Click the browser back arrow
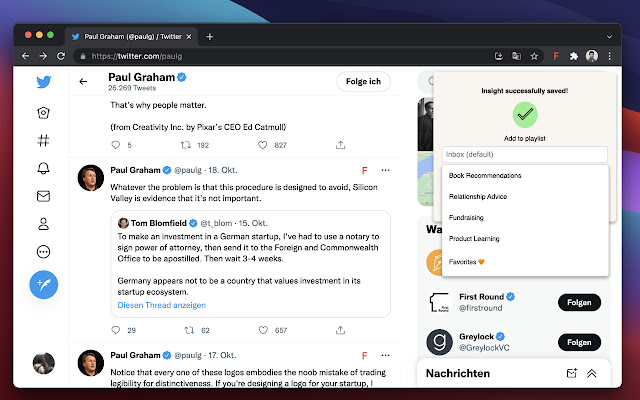Screen dimensions: 640x400 click(x=25, y=56)
